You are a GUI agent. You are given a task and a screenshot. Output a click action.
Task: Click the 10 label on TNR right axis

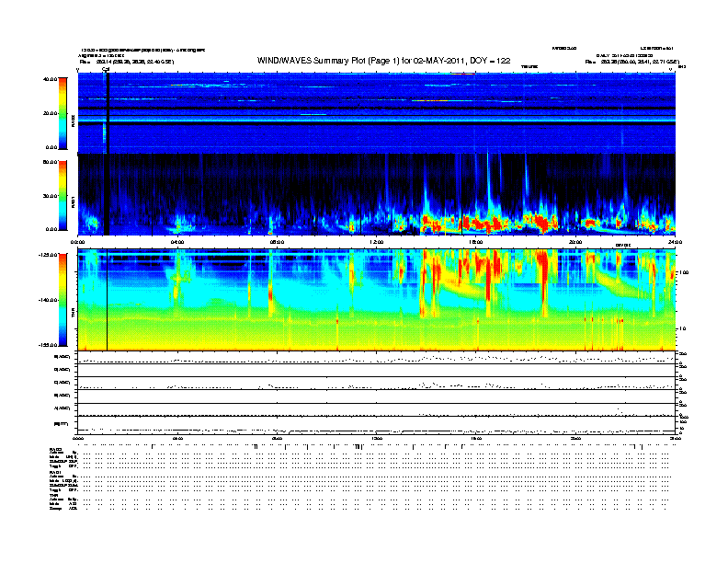point(682,328)
